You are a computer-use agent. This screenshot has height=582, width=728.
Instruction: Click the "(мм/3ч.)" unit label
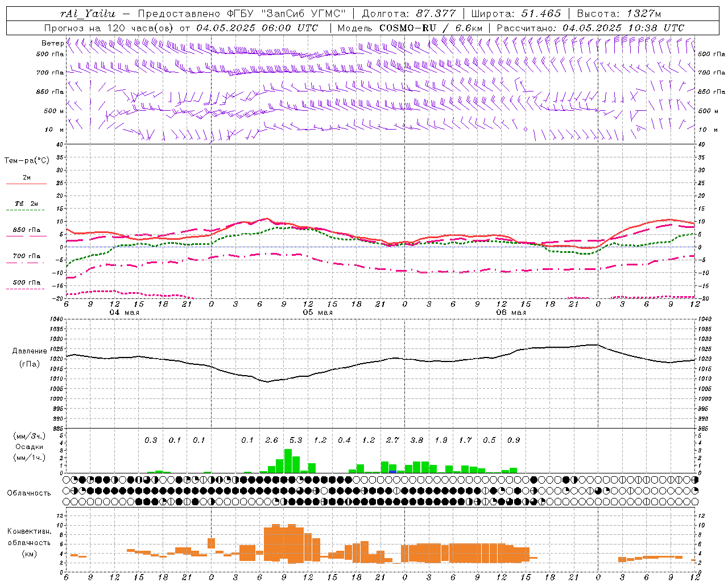click(x=28, y=436)
